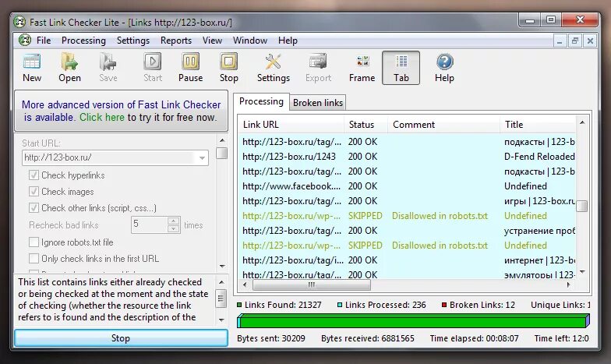Sort by the Link URL column header
The image size is (611, 364).
coord(291,125)
